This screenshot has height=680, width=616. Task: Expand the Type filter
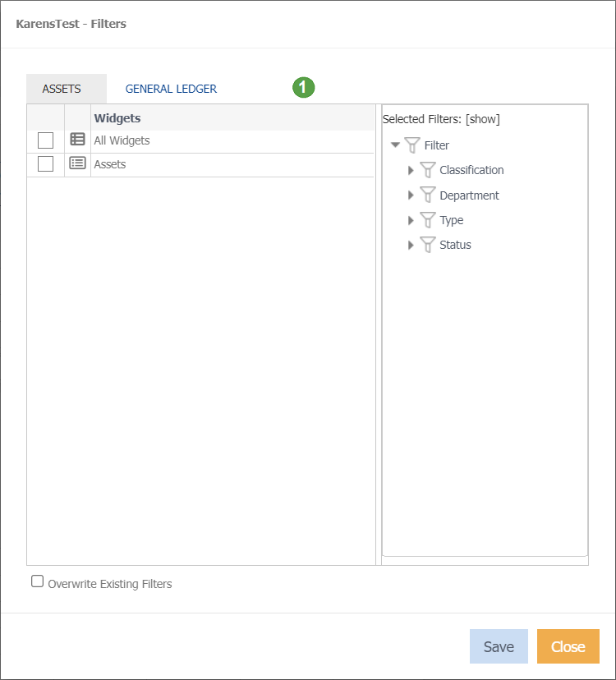(411, 219)
